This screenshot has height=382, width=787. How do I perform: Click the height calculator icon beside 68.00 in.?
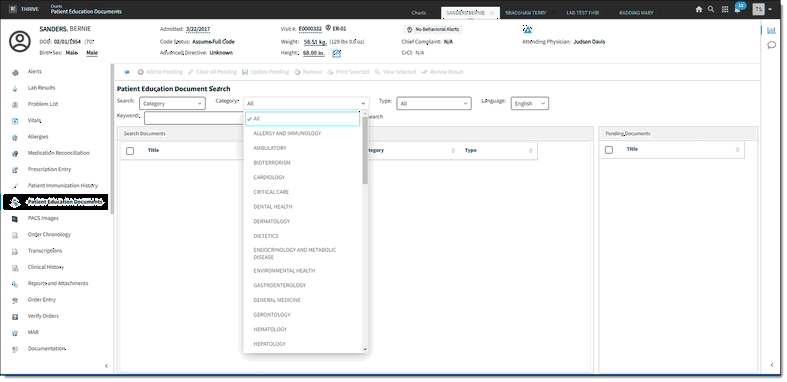[x=336, y=53]
